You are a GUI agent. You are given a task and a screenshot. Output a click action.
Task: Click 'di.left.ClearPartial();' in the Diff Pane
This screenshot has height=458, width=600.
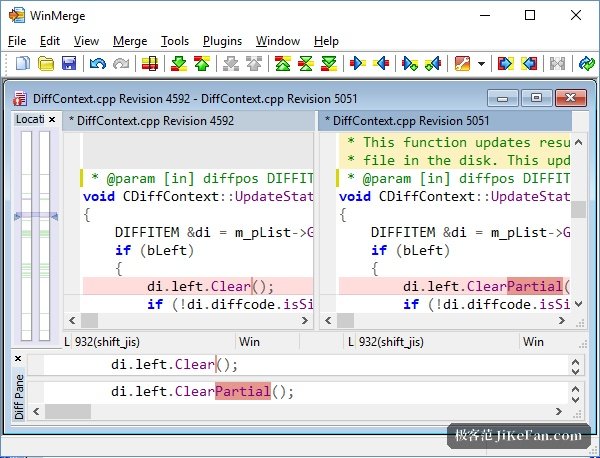coord(202,391)
